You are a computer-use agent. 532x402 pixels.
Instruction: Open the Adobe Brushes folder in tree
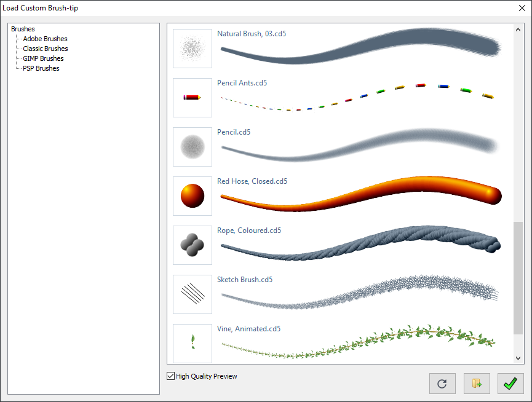point(45,39)
